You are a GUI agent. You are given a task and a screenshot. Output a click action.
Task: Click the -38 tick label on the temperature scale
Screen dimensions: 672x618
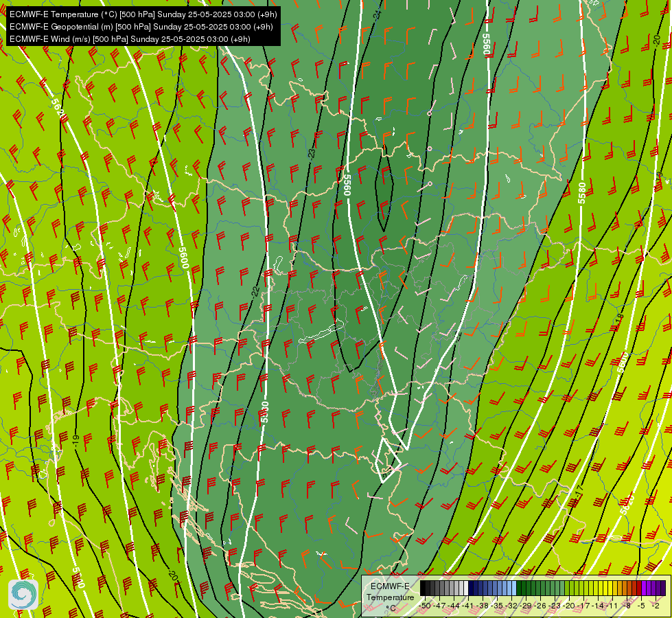pos(482,606)
